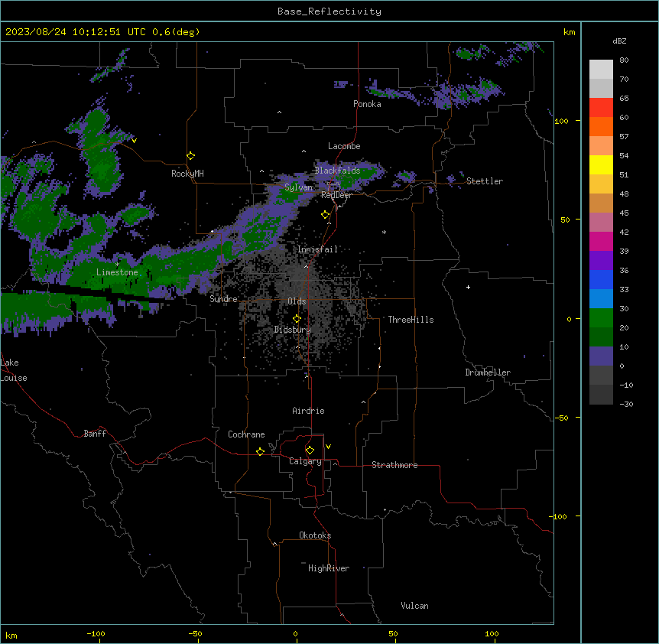Click the Base_Reflectivity title text
The height and width of the screenshot is (644, 659).
(x=329, y=11)
